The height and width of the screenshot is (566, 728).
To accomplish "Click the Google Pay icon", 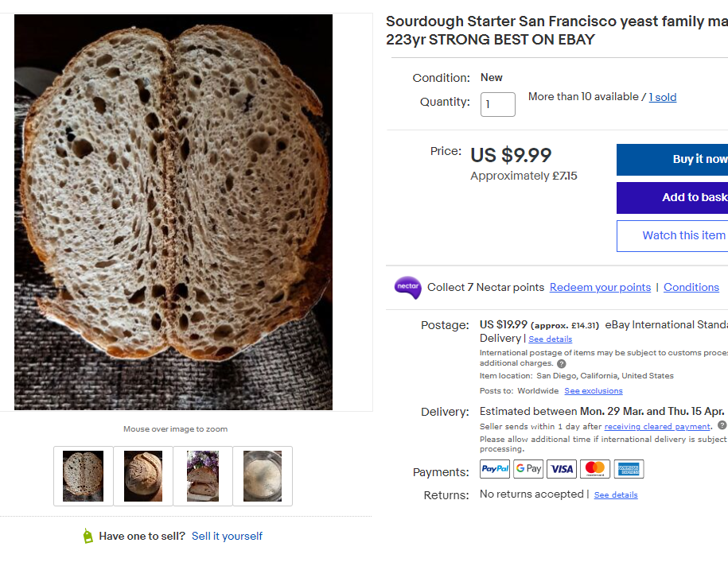I will (x=528, y=468).
